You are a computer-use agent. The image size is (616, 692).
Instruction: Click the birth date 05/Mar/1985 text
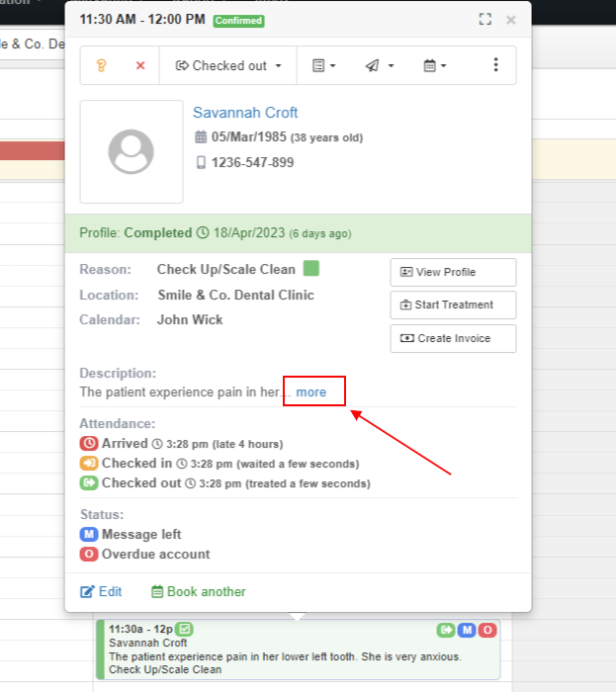click(249, 136)
